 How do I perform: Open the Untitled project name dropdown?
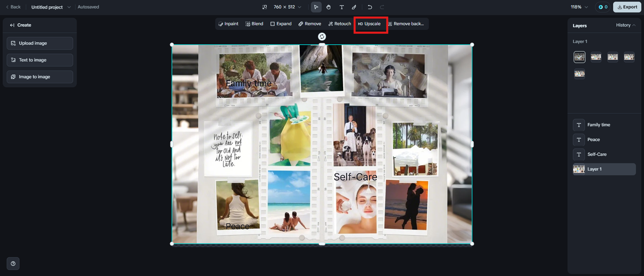coord(51,7)
